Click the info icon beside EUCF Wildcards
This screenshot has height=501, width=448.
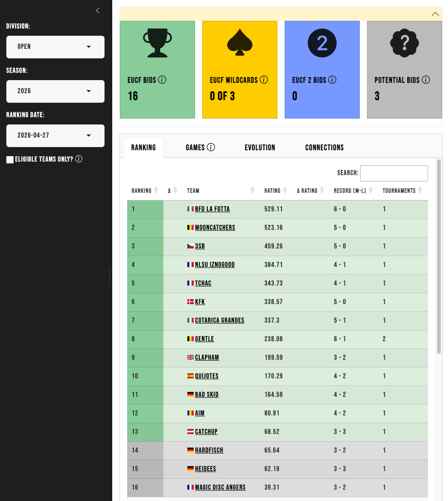pos(264,80)
